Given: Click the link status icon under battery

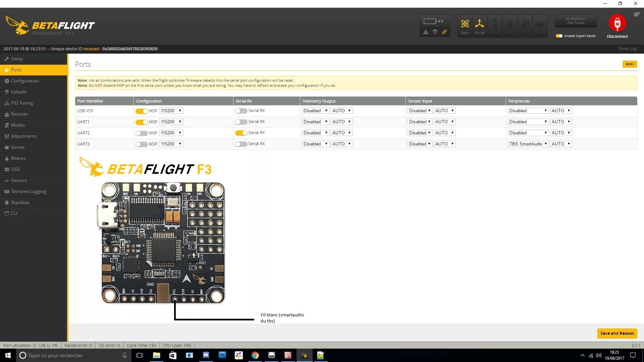Looking at the screenshot, I should click(444, 32).
